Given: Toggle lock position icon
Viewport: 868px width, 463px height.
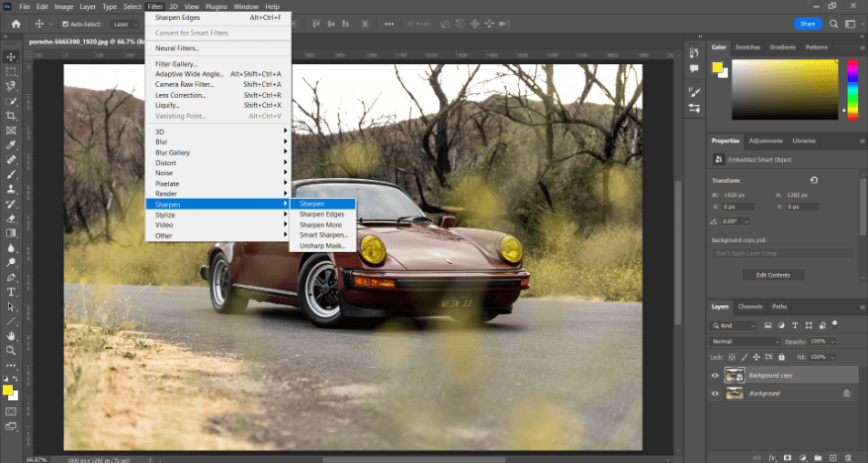Looking at the screenshot, I should 757,357.
